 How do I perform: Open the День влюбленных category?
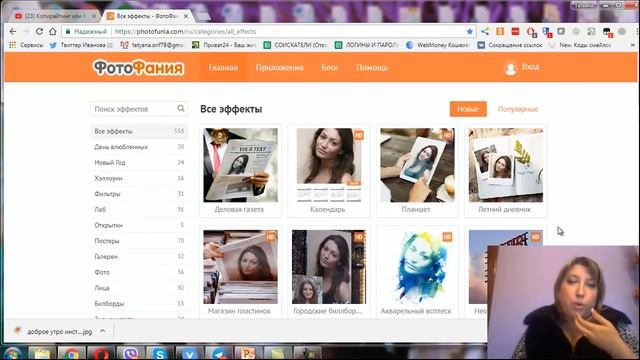(139, 147)
